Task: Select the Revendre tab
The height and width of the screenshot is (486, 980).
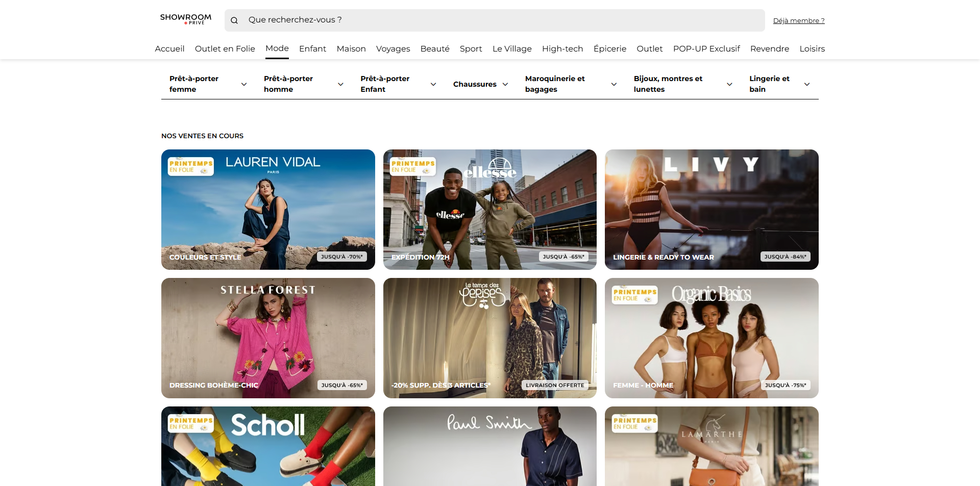Action: tap(770, 49)
